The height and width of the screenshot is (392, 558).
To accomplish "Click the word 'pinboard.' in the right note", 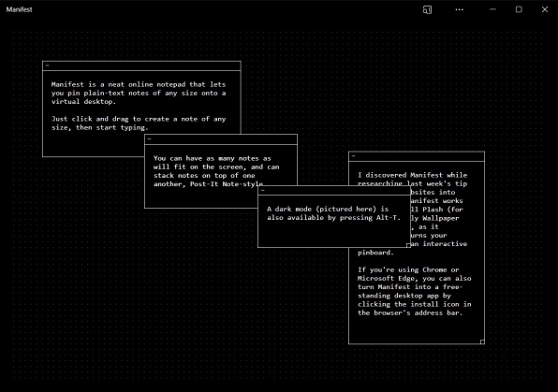I will pyautogui.click(x=375, y=253).
